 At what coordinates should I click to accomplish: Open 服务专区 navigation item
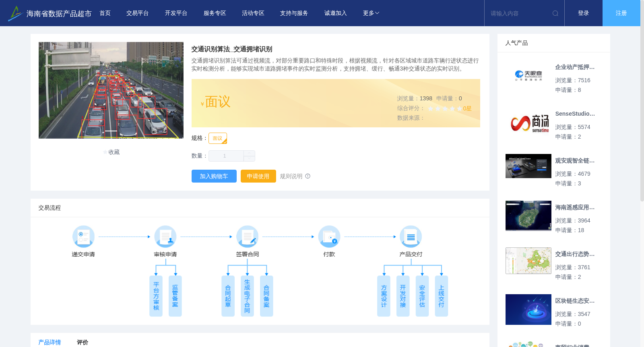215,13
